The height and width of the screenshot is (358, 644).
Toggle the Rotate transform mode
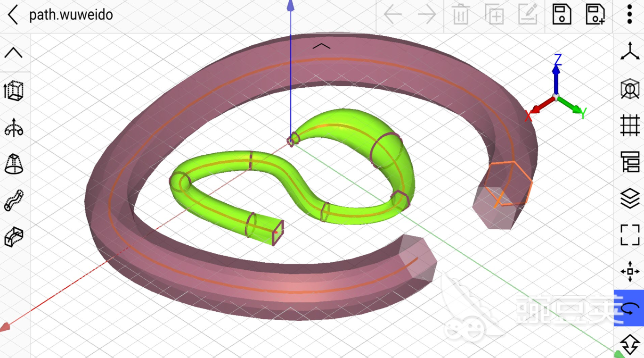[x=629, y=309]
